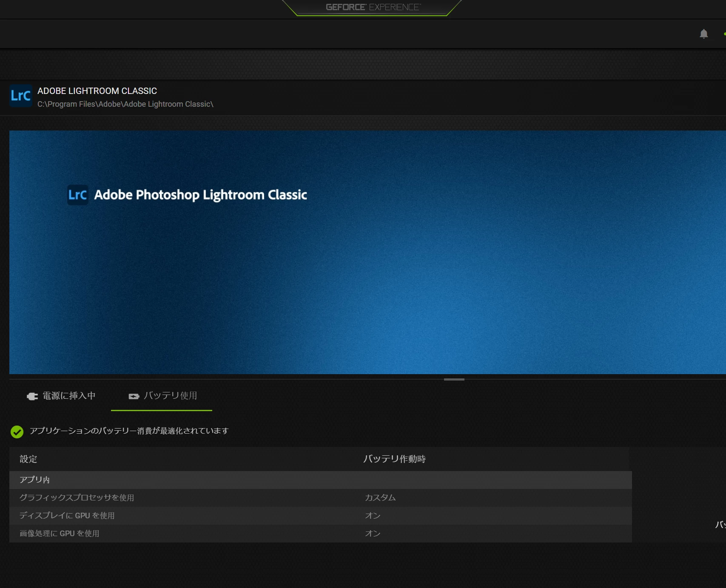Viewport: 726px width, 588px height.
Task: Click the オン value for 画像処理に GPU
Action: (373, 534)
